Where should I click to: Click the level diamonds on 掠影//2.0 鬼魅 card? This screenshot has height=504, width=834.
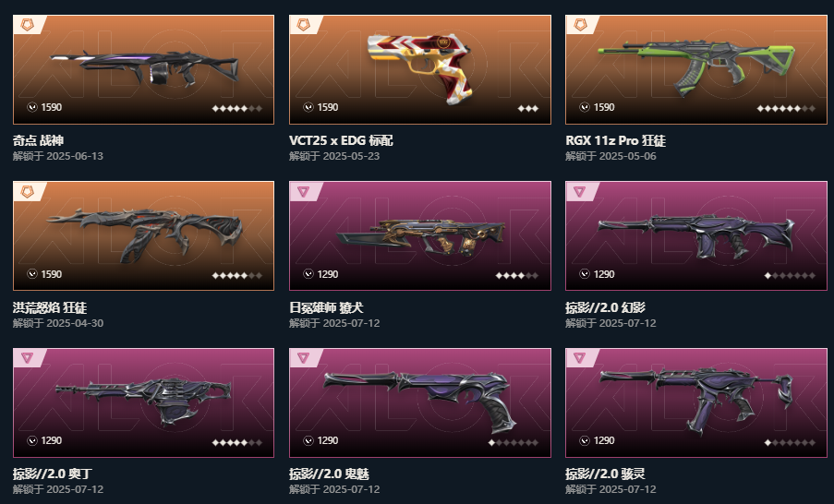coord(514,442)
